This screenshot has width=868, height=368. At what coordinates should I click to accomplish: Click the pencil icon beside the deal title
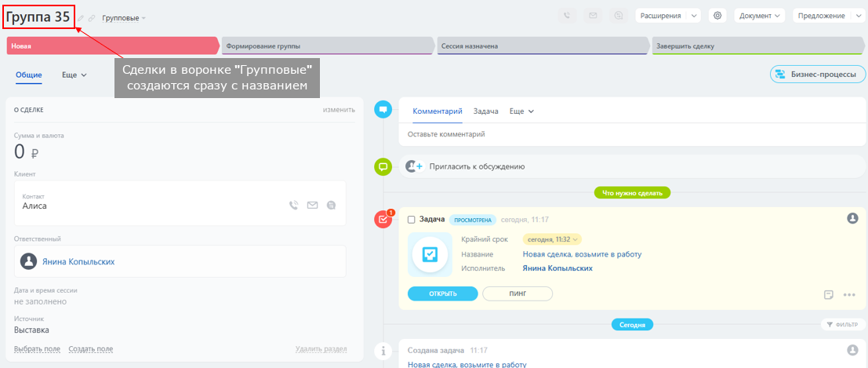(81, 18)
